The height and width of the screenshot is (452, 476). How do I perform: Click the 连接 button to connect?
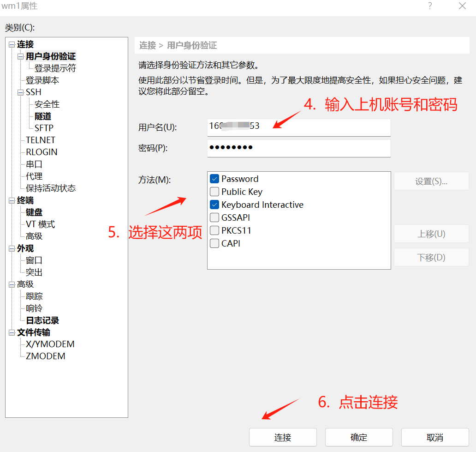point(283,437)
